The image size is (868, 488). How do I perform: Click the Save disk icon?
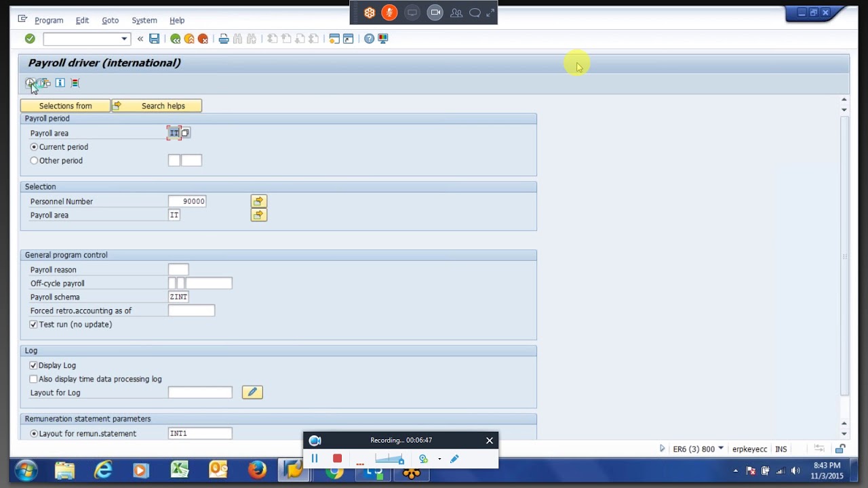(155, 39)
